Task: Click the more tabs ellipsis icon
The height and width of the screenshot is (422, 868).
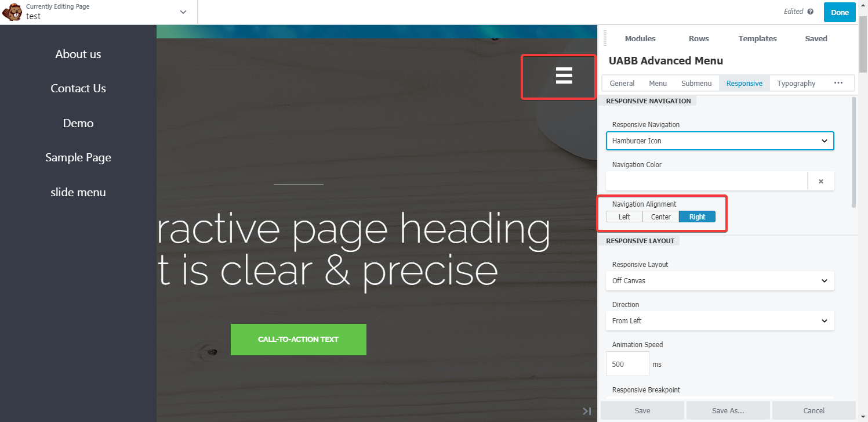Action: coord(838,83)
